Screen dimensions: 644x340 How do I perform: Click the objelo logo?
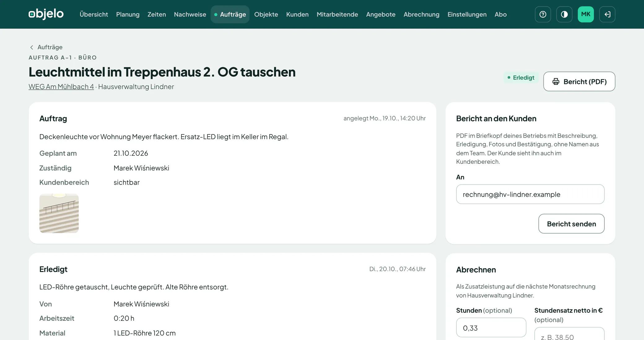(x=46, y=14)
